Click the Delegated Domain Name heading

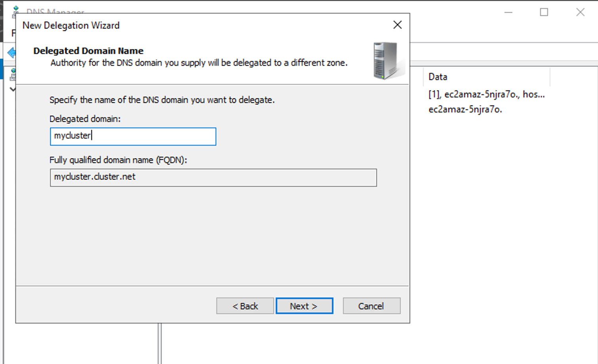[x=88, y=51]
